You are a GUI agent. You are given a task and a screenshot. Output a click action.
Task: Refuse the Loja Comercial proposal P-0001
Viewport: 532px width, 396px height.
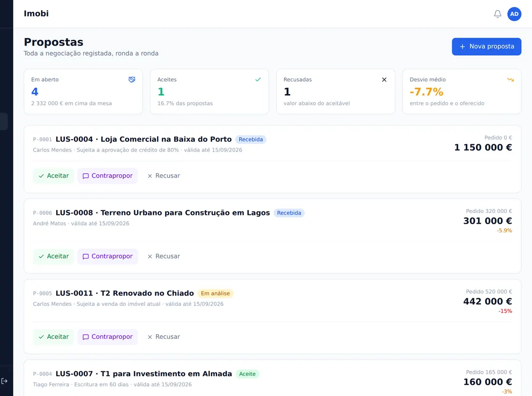pyautogui.click(x=163, y=176)
